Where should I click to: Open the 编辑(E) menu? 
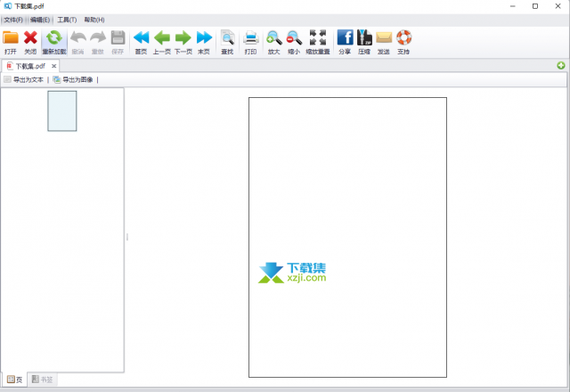pos(40,20)
